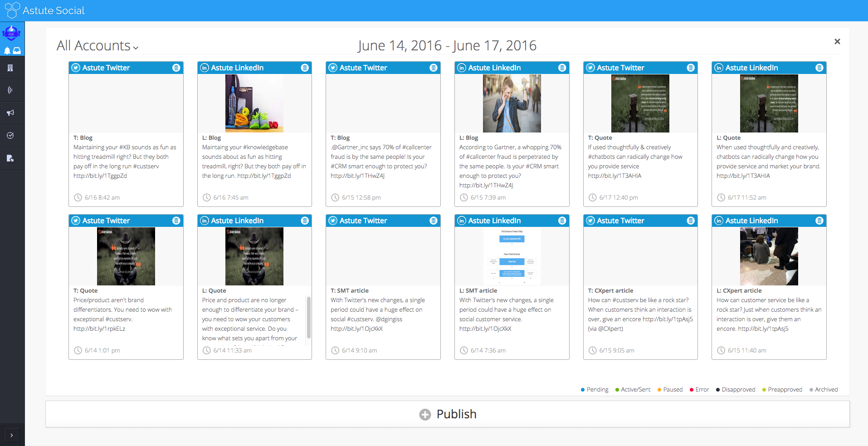Click LinkedIn icon on the 6/16 7:45 am card
Screen dimensions: 868x446
205,68
